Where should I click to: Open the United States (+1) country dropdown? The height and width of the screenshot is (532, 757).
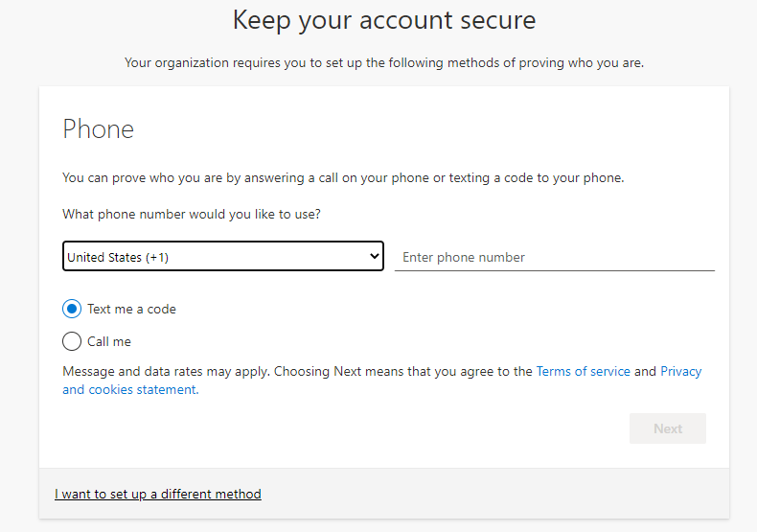[x=223, y=256]
